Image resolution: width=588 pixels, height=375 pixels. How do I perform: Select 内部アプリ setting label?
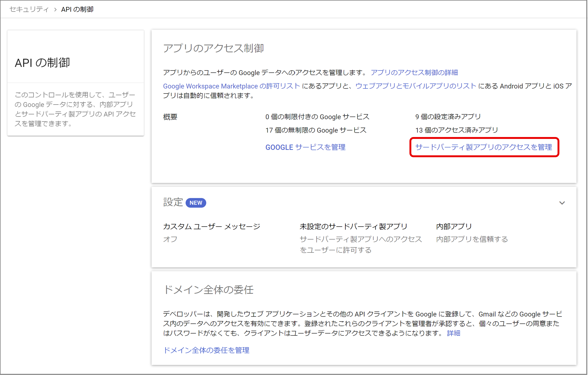pyautogui.click(x=454, y=227)
